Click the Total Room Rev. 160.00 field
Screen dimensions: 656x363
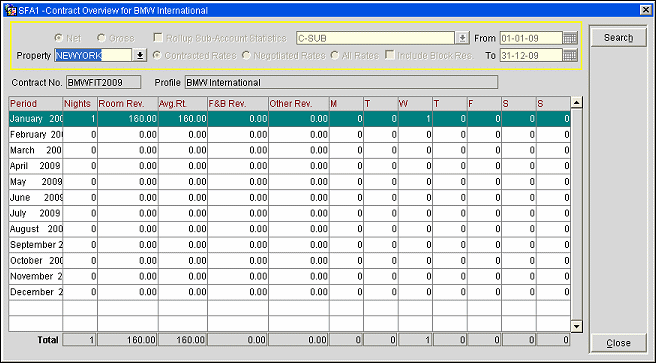pyautogui.click(x=128, y=340)
